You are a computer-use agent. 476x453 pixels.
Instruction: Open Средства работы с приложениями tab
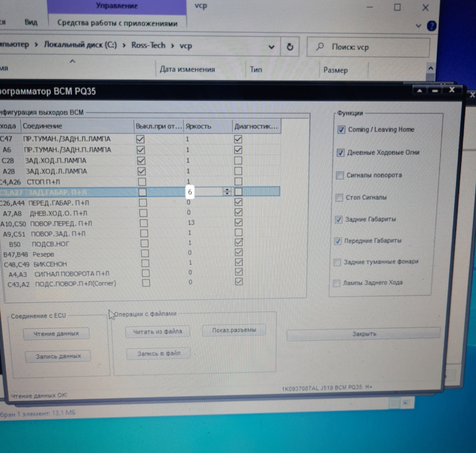pos(117,23)
